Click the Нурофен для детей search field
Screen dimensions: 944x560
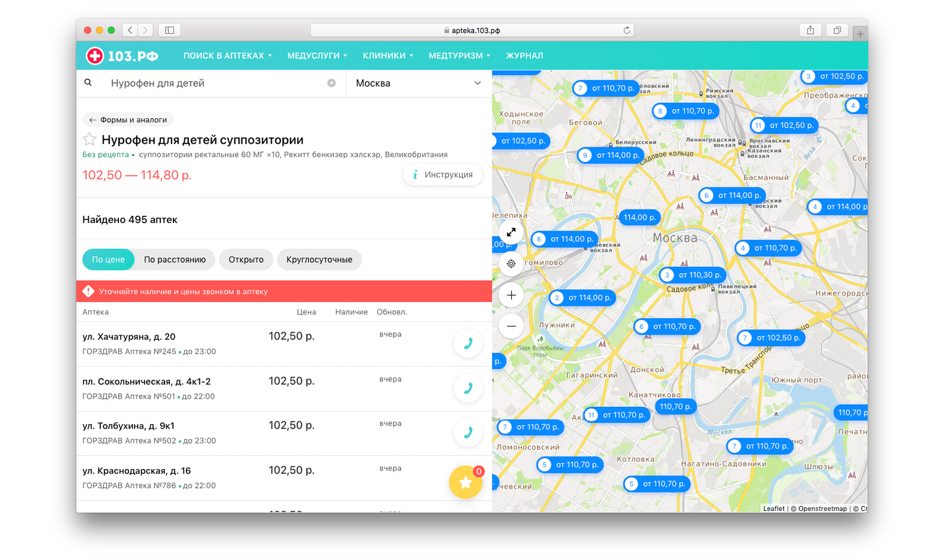point(217,83)
